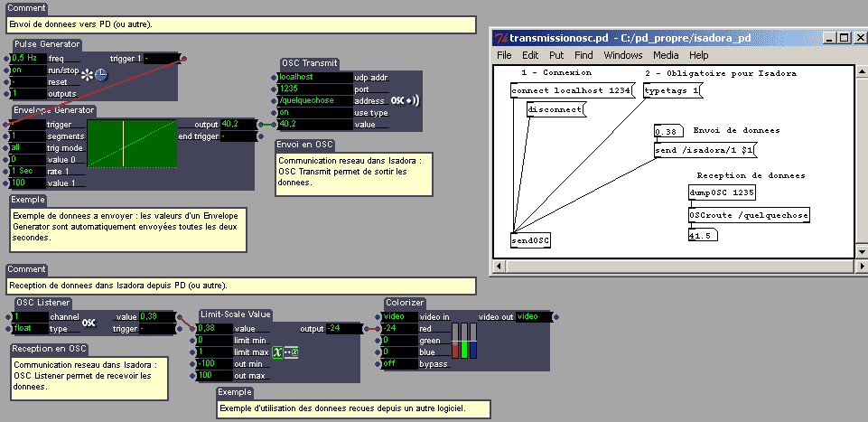Viewport: 868px width, 422px height.
Task: Toggle the Colorizer bypass setting
Action: point(397,364)
